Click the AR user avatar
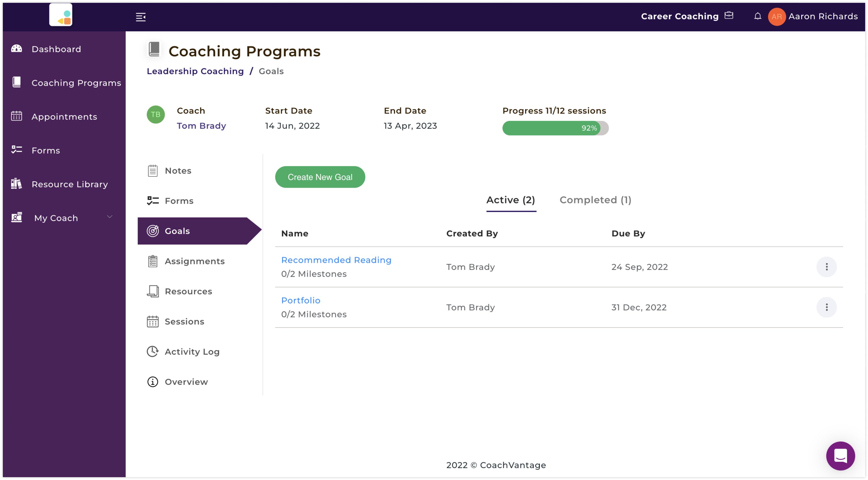Image resolution: width=868 pixels, height=480 pixels. 777,16
